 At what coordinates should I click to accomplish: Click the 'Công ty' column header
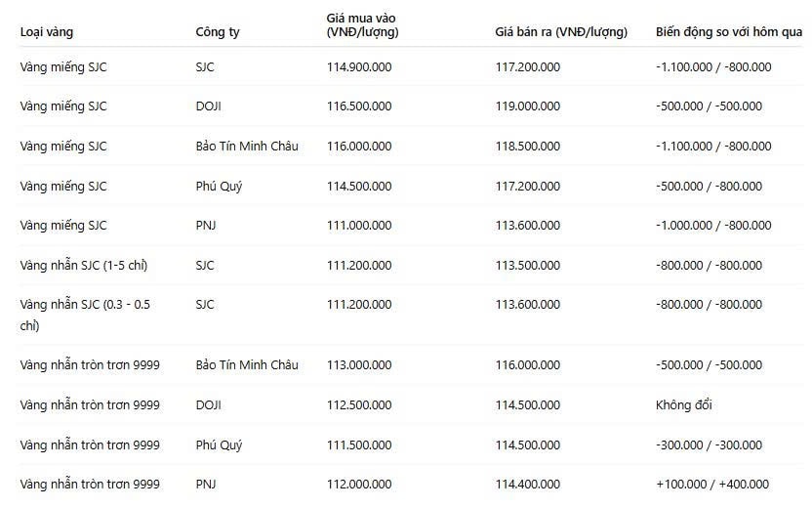point(218,32)
